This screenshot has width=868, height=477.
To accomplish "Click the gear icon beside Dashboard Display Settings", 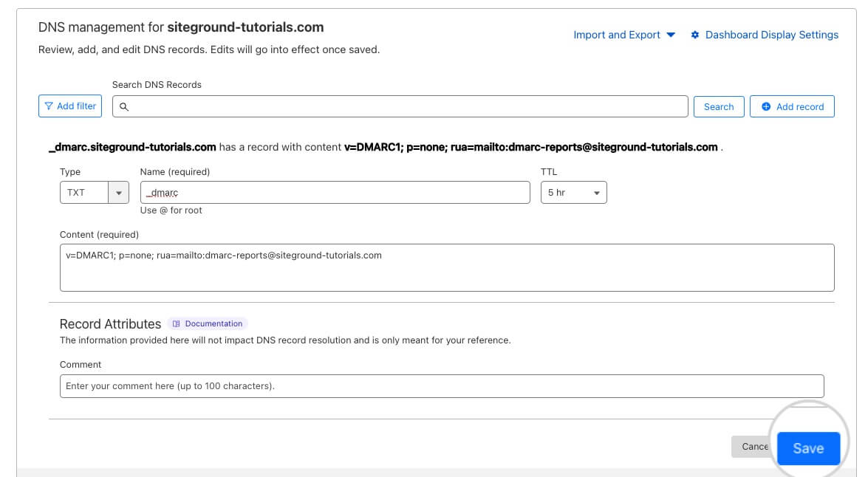I will coord(694,35).
